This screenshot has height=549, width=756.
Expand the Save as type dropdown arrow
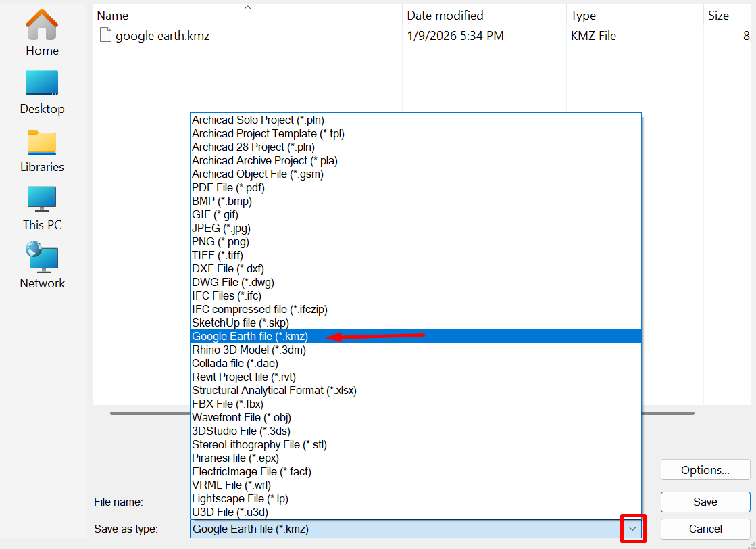pyautogui.click(x=632, y=529)
